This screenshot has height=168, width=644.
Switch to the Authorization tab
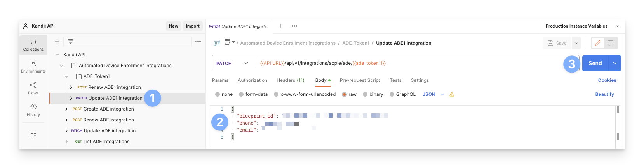click(x=252, y=80)
